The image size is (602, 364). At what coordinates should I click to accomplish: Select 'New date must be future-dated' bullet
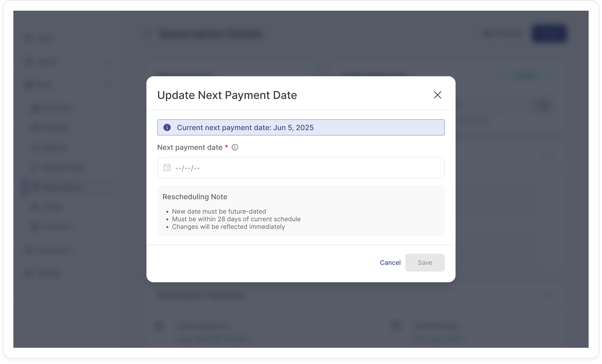(x=219, y=211)
